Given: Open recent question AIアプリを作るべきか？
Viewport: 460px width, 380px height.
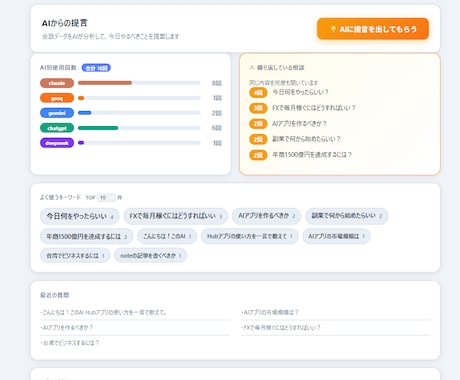Looking at the screenshot, I should [134, 328].
